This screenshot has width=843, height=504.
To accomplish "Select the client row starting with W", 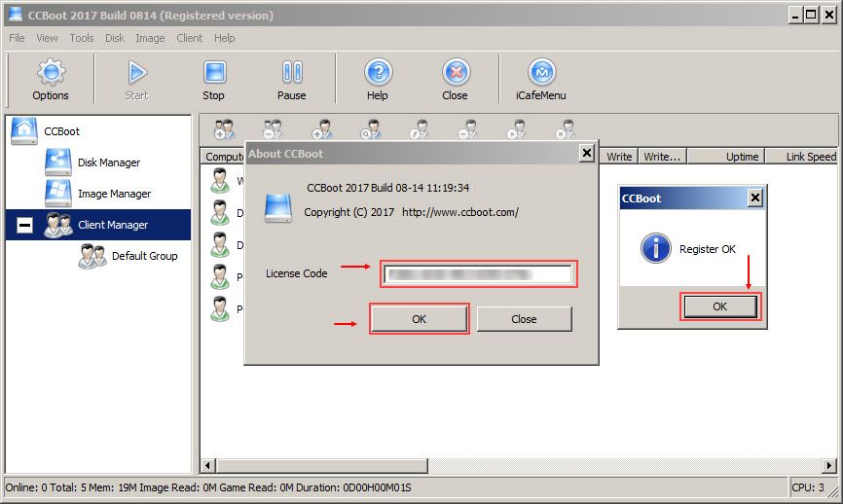I will point(227,181).
